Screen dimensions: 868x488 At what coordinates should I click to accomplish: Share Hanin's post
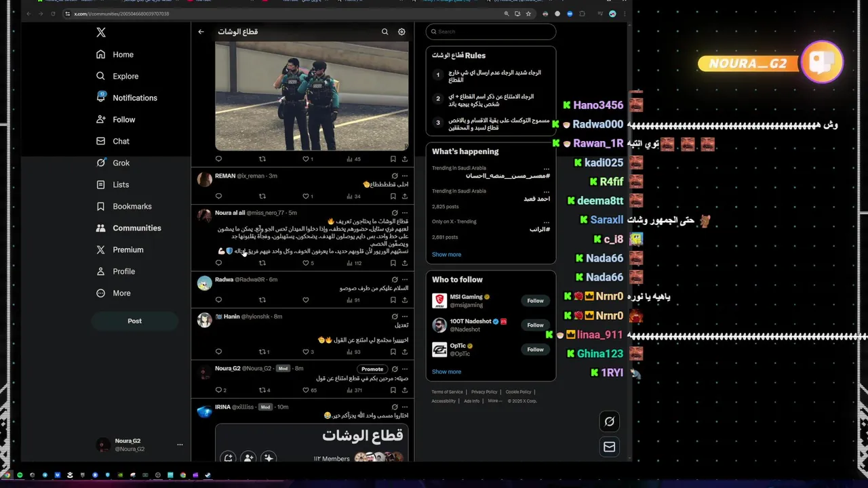[x=405, y=352]
